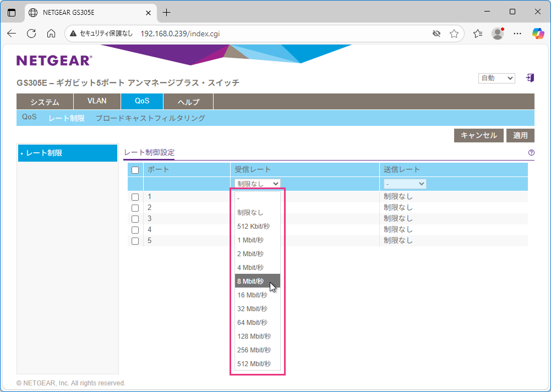Viewport: 551px width, 392px height.
Task: Open the 自動 language dropdown
Action: 496,78
